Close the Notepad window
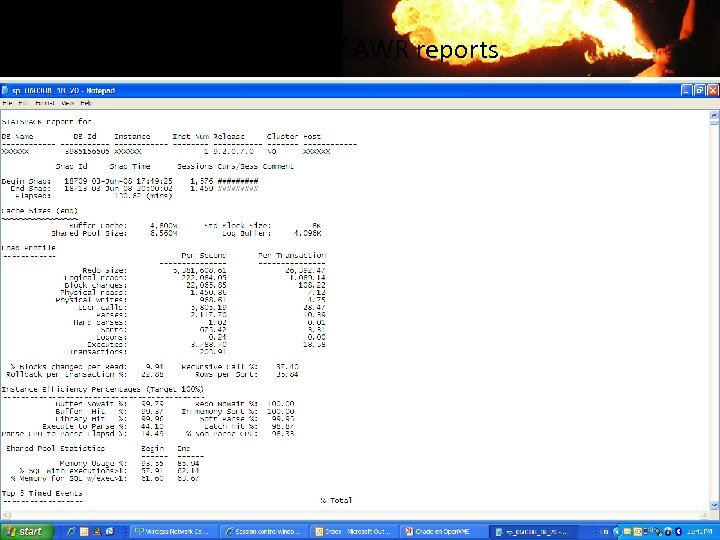The image size is (720, 540). 712,90
